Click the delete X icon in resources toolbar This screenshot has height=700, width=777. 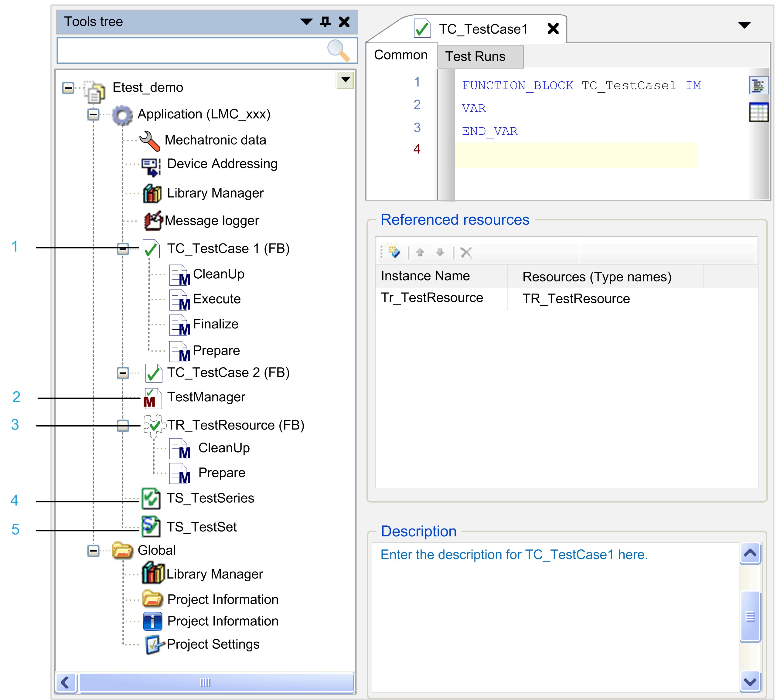coord(466,253)
